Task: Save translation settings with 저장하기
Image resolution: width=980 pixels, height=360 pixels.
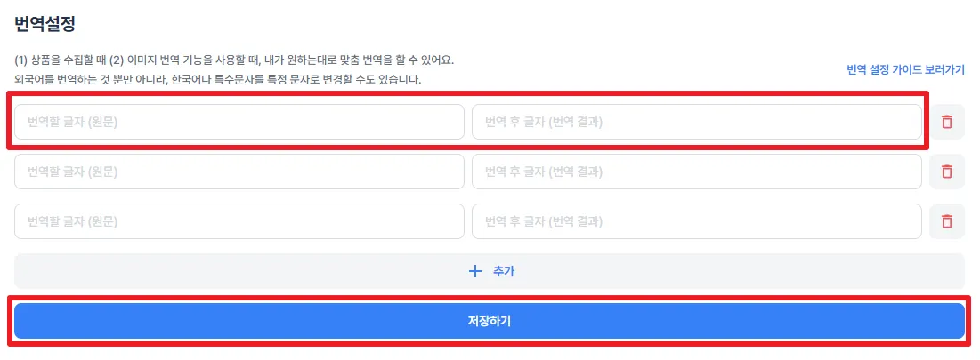Action: (x=489, y=321)
